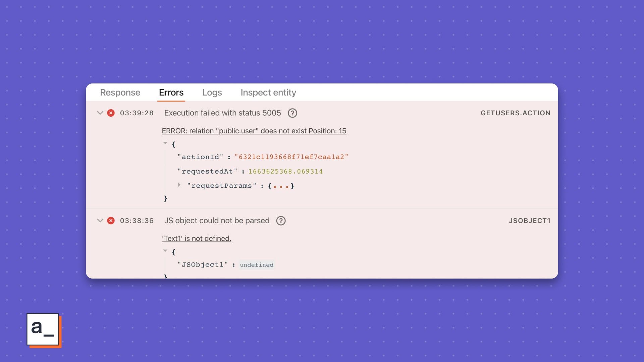Screen dimensions: 644x362
Task: Select the Errors tab
Action: [171, 93]
